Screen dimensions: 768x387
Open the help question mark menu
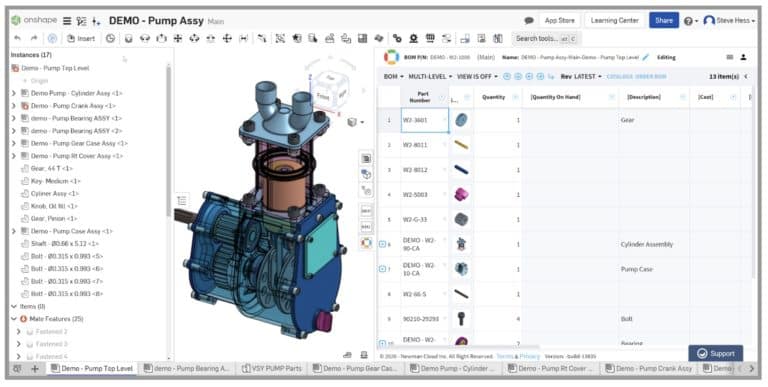tap(690, 21)
